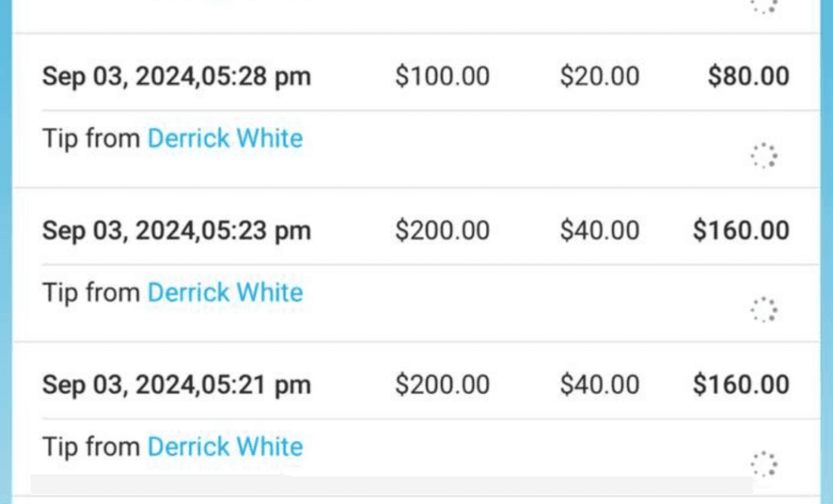Click the partially visible spinner at the top
833x504 pixels.
coord(764,6)
